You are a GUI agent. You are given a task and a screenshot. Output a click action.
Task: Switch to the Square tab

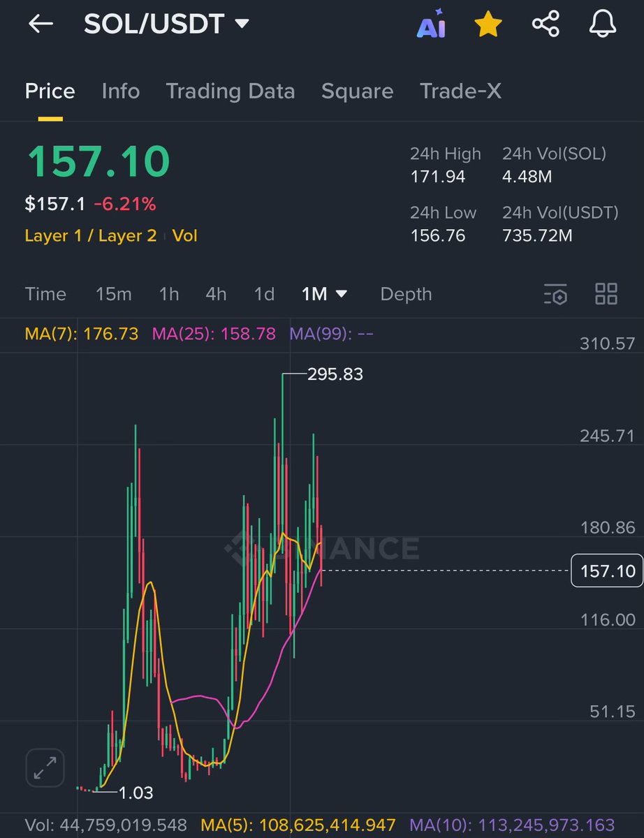[357, 91]
